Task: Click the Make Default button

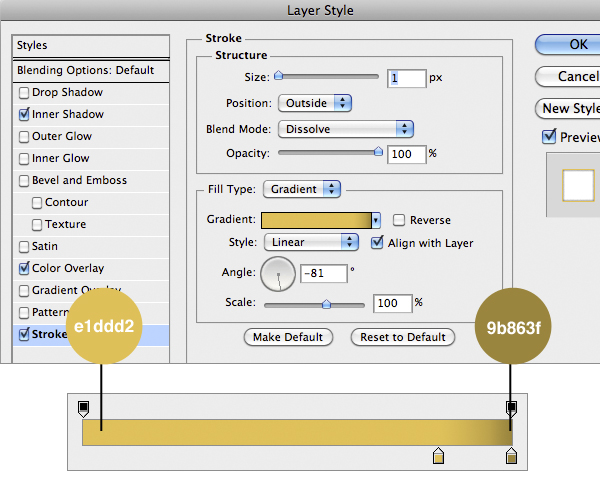Action: click(288, 337)
